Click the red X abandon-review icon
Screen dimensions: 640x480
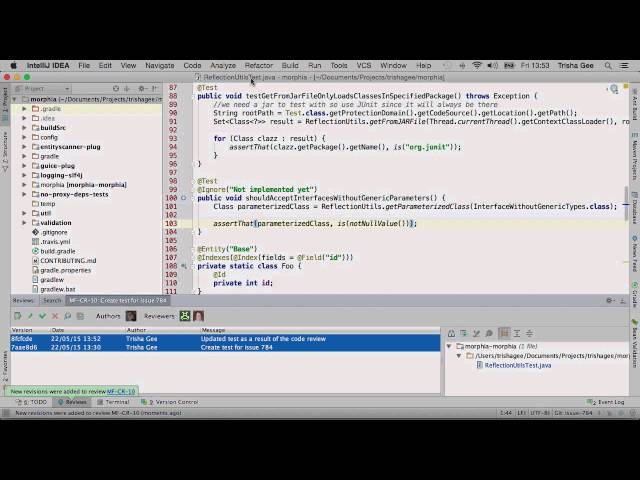click(x=55, y=316)
